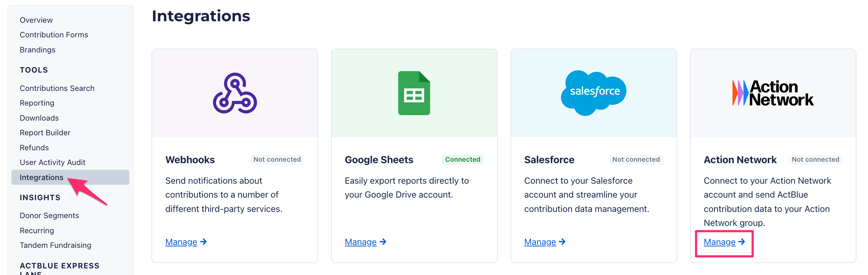Screen dimensions: 868x275
Task: Click the Action Network card title
Action: (740, 160)
